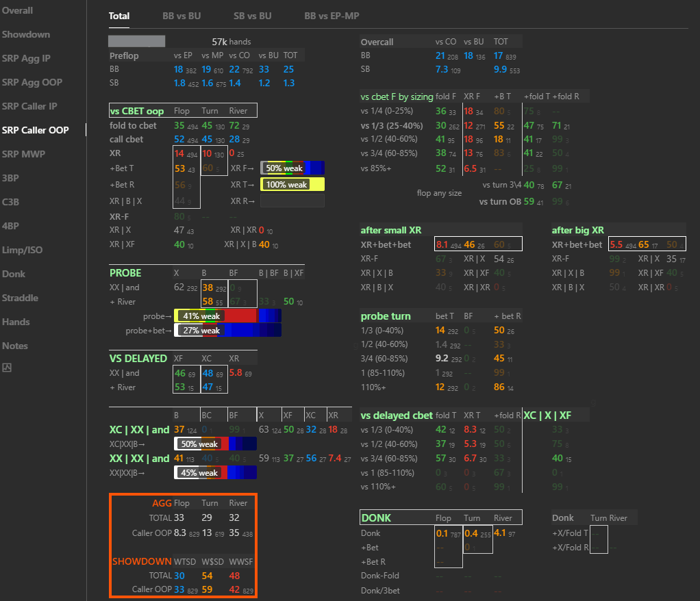Click the XR T 100% weak yellow bar
Image resolution: width=700 pixels, height=601 pixels.
pyautogui.click(x=292, y=184)
